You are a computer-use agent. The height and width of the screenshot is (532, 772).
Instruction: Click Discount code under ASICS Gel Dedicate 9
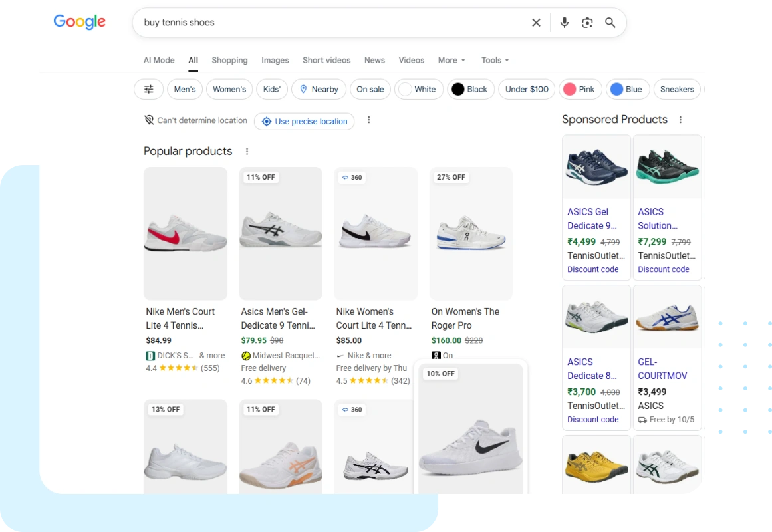[x=592, y=269]
